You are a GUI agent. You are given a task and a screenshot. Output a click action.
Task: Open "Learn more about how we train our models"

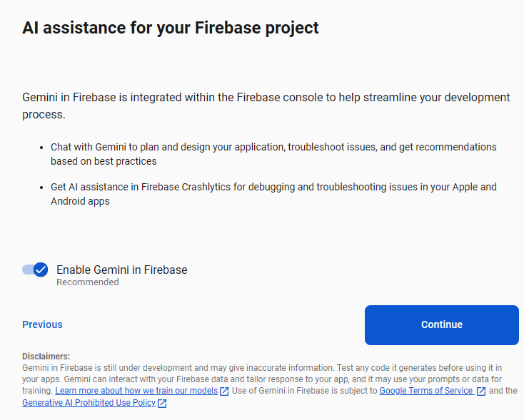click(136, 391)
